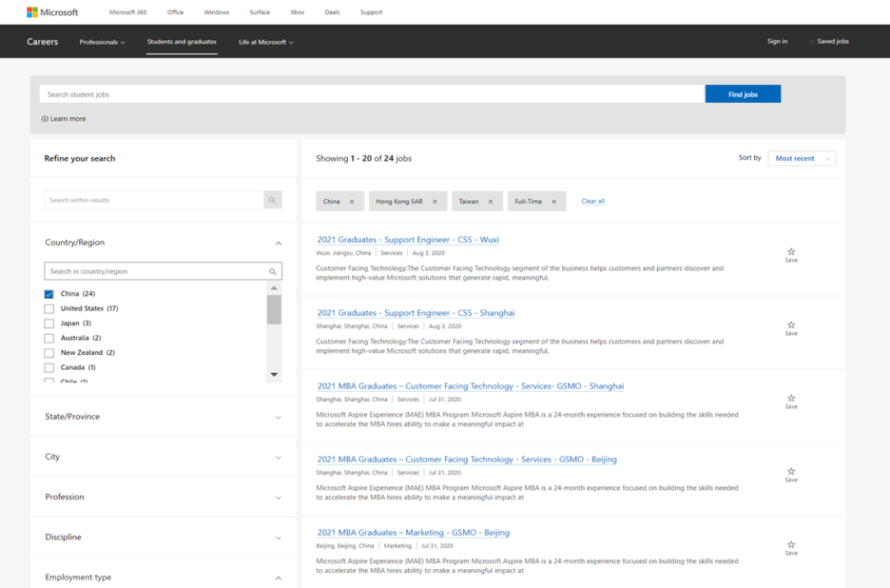
Task: Click Clear all filters link
Action: pyautogui.click(x=593, y=201)
